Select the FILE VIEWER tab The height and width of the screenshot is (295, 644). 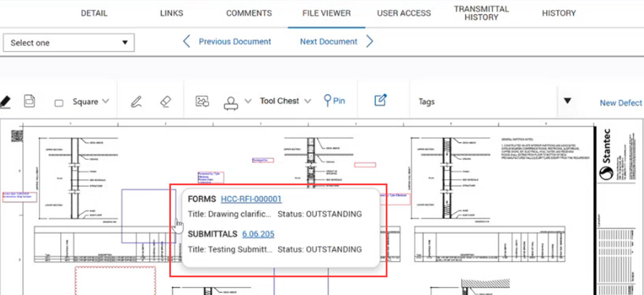(327, 13)
